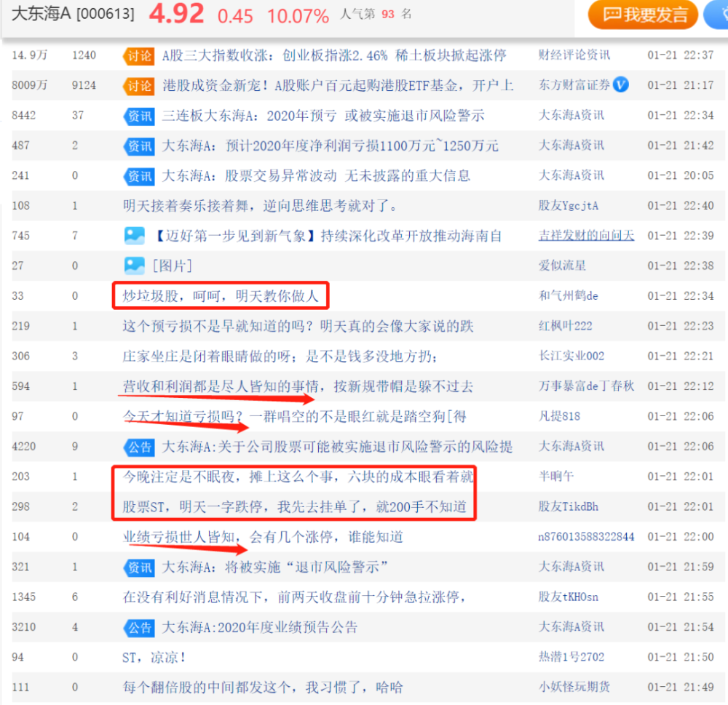Screen dimensions: 728x705
Task: Open post 大东海A:2020年度业绩预告公告
Action: click(260, 627)
